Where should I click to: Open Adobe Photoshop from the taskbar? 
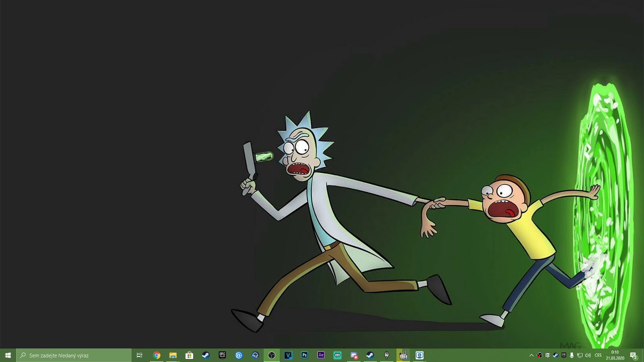[x=304, y=355]
